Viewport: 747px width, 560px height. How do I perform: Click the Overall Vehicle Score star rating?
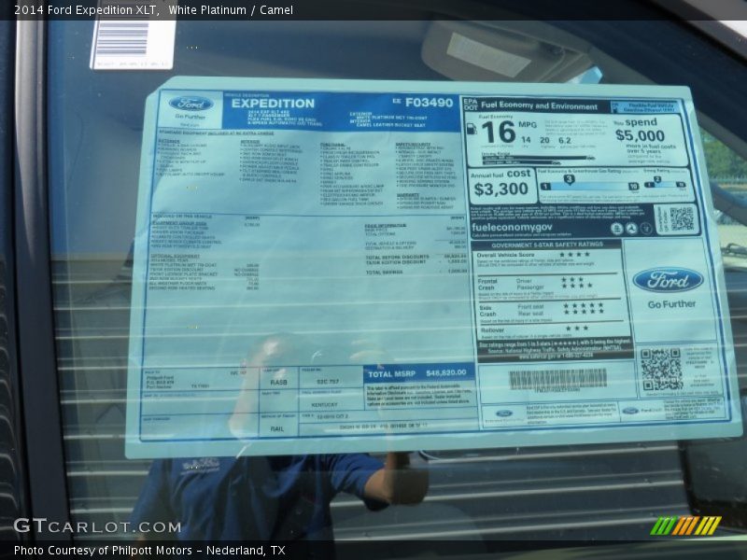(x=573, y=255)
